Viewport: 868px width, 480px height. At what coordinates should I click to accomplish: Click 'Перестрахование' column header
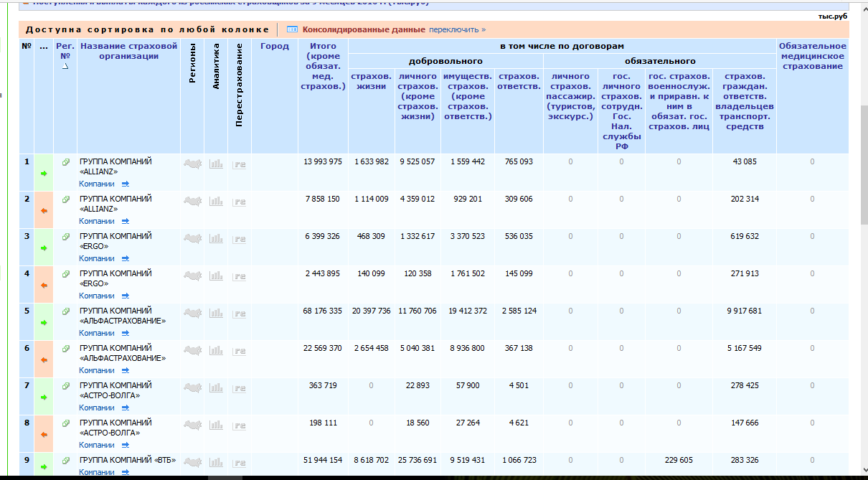pos(240,87)
